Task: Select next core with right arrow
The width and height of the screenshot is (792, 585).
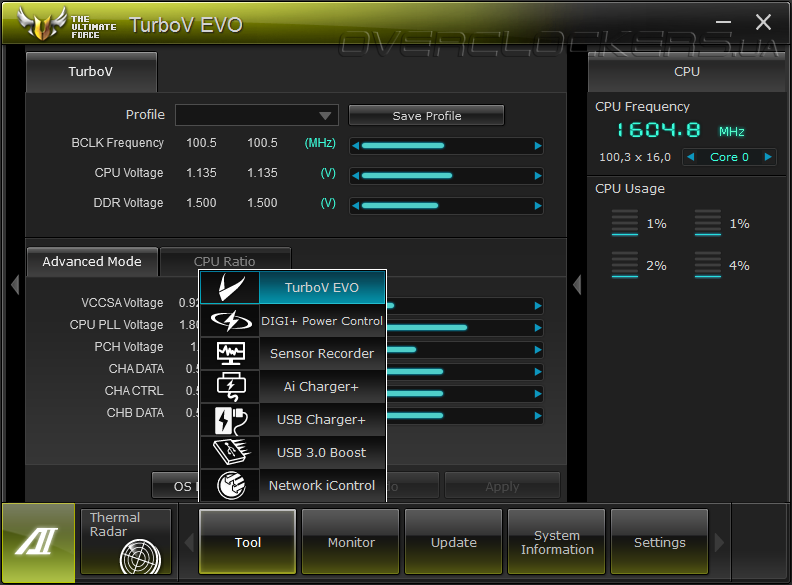Action: coord(768,157)
